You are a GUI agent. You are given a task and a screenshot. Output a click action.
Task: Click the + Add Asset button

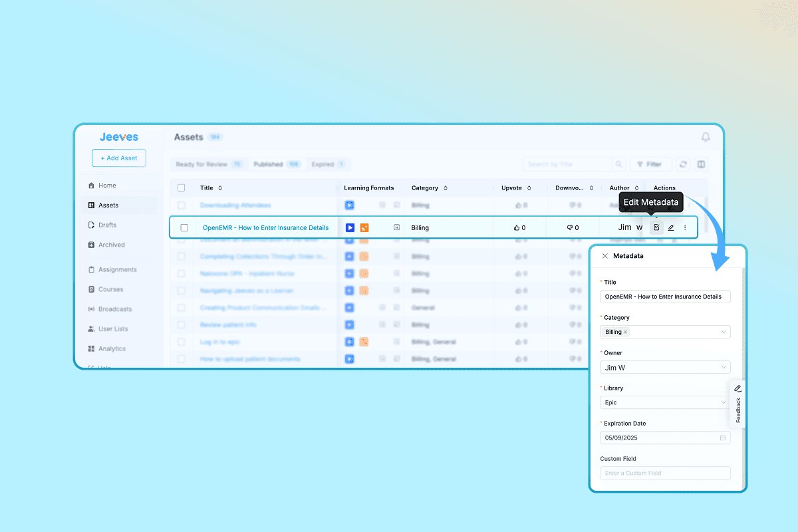[119, 158]
